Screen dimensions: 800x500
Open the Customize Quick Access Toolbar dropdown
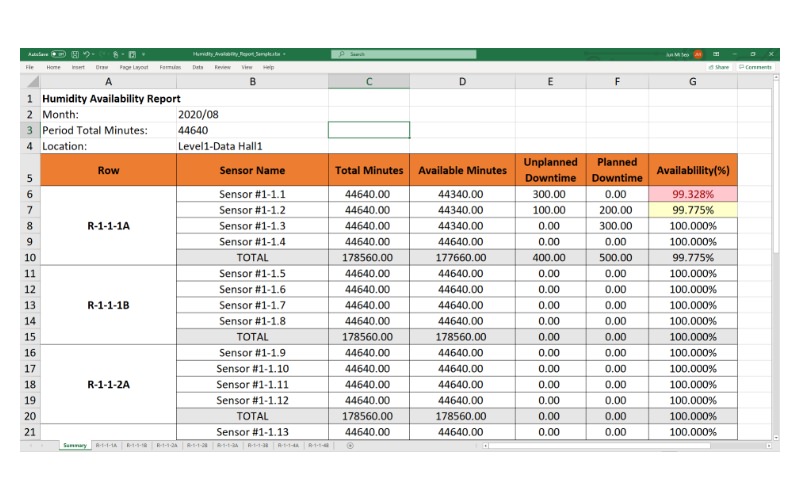(x=141, y=54)
